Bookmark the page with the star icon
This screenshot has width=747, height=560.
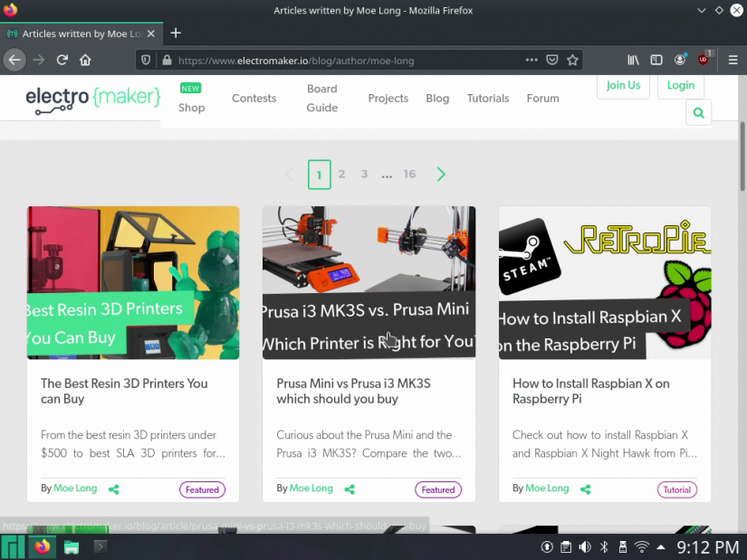pos(572,60)
